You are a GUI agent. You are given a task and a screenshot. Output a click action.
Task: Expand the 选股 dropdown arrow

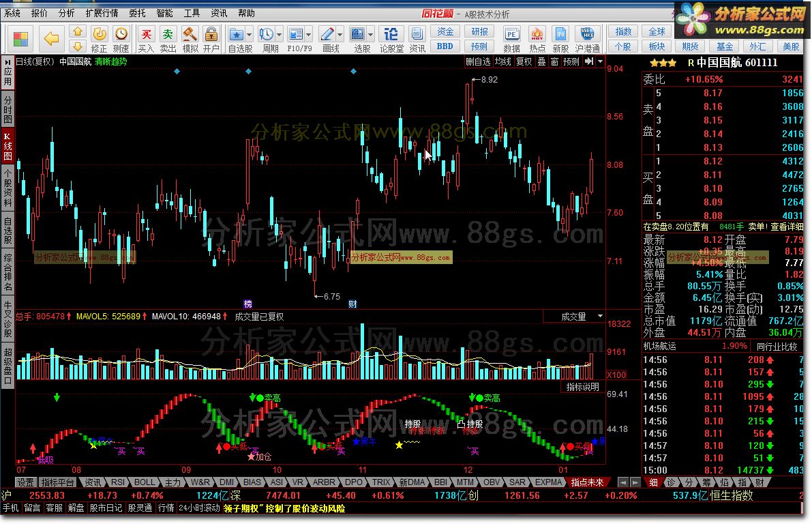[x=370, y=35]
